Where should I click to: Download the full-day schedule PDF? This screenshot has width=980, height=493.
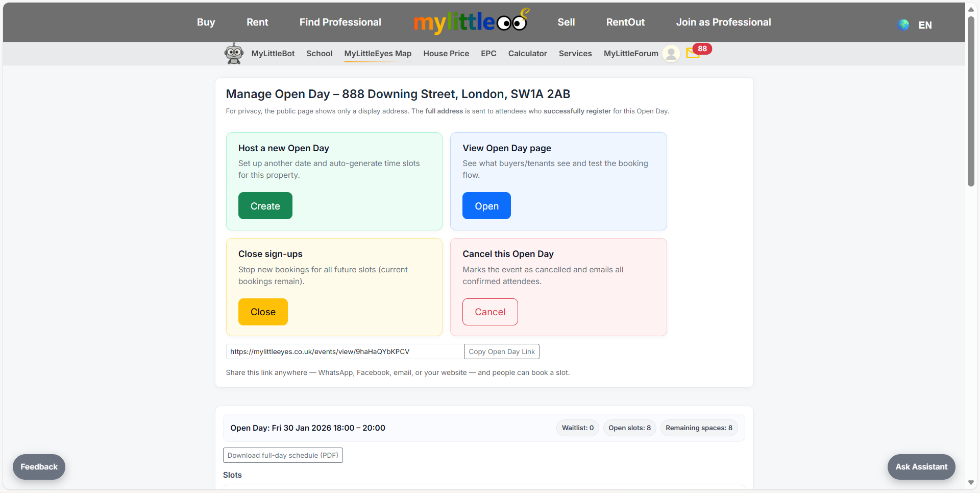click(283, 455)
